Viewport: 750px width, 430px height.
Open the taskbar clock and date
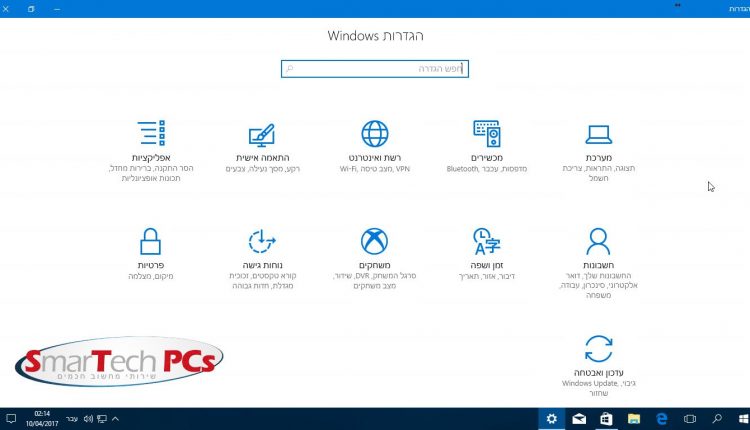point(42,419)
